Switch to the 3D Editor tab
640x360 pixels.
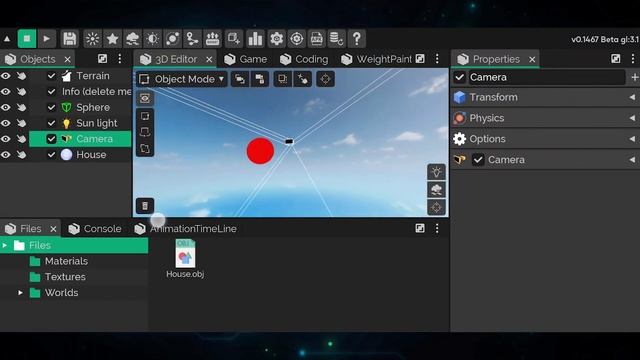point(176,59)
